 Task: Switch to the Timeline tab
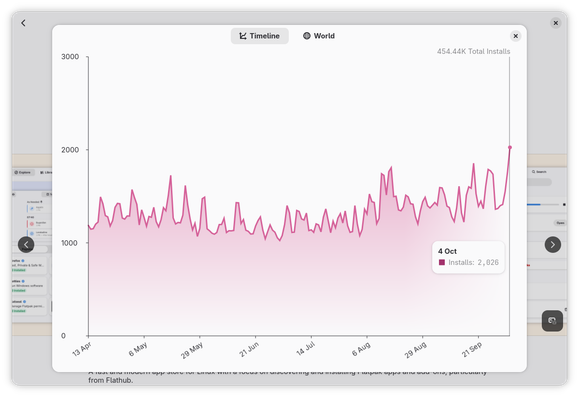(x=260, y=36)
